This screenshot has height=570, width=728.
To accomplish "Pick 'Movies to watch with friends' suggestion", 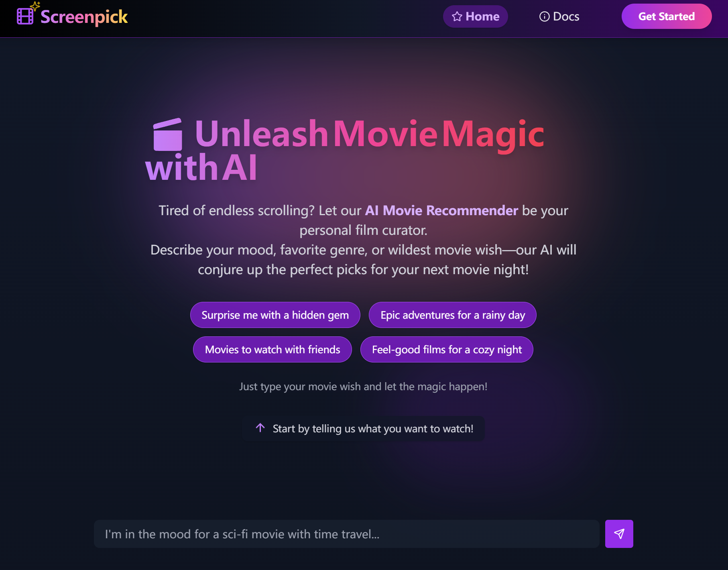I will point(272,350).
